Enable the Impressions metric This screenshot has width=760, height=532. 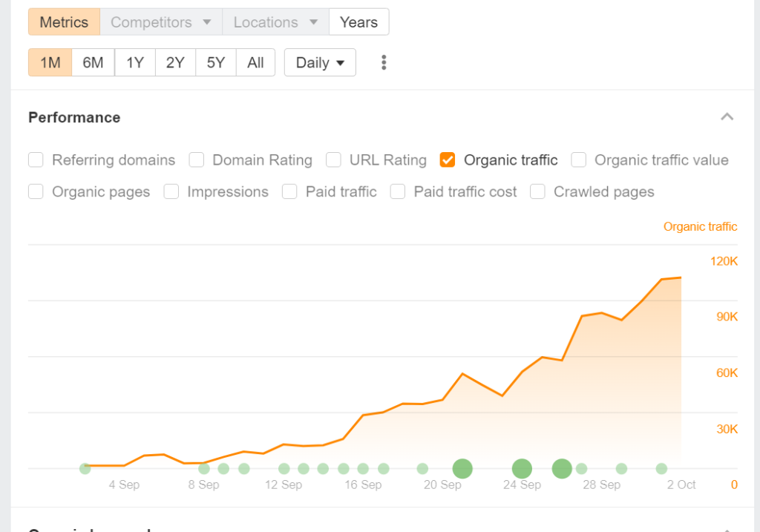tap(171, 191)
